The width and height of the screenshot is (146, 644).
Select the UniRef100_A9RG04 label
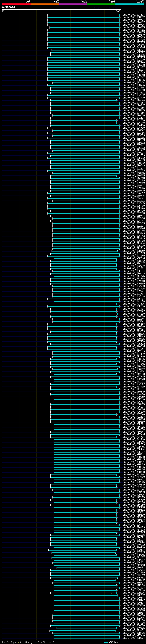[134, 638]
